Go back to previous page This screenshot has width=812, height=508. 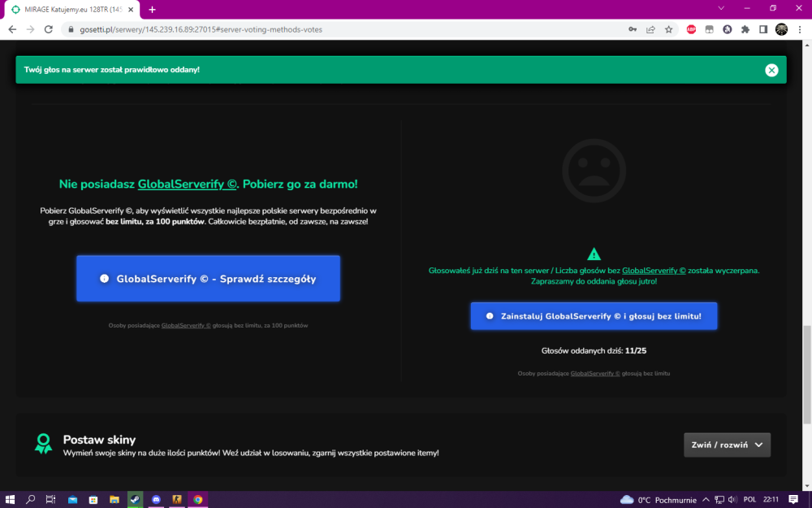pyautogui.click(x=12, y=29)
